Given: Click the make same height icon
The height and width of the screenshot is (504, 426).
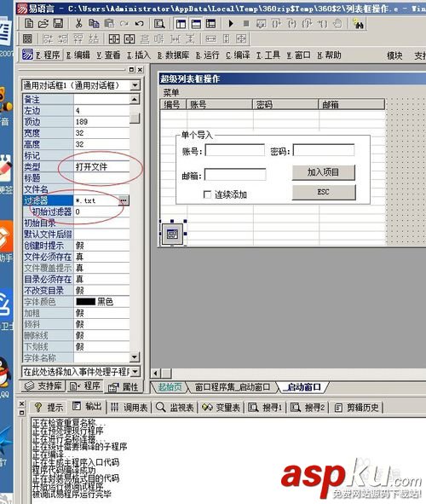Looking at the screenshot, I should 226,39.
